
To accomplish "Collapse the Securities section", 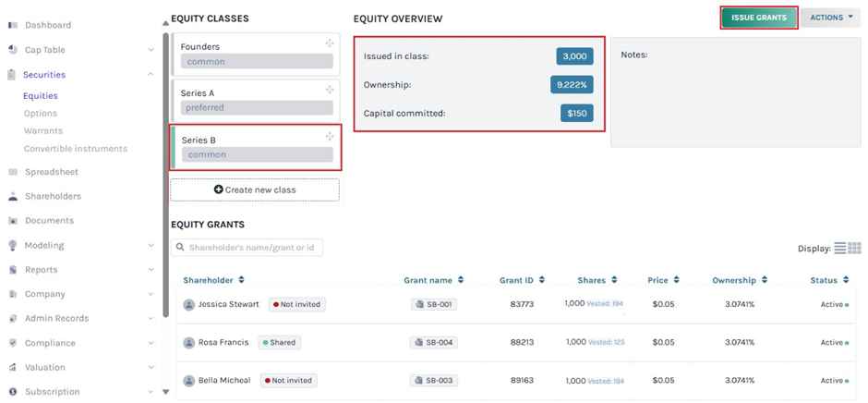I will [151, 74].
